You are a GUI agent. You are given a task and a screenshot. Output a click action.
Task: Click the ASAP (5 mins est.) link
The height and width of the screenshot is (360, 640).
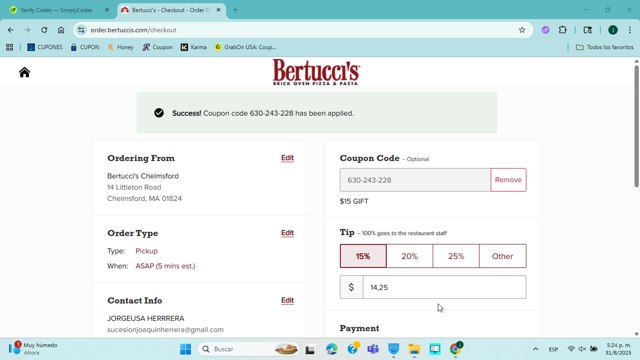pos(165,266)
